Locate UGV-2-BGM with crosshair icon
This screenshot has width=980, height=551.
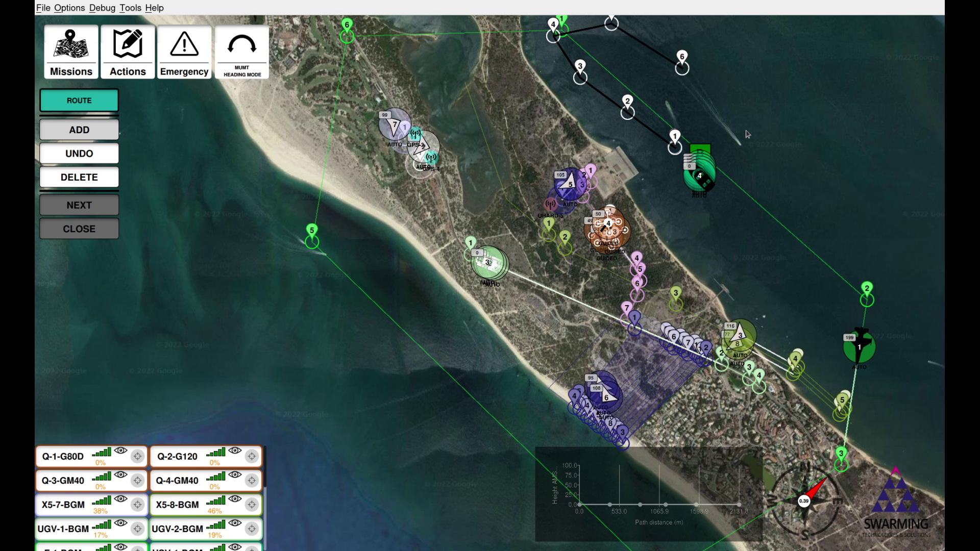point(252,529)
